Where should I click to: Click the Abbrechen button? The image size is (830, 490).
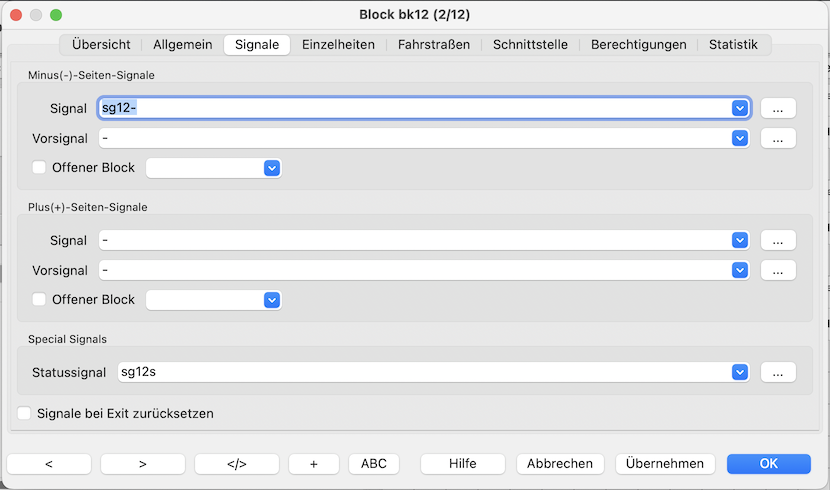pyautogui.click(x=560, y=464)
